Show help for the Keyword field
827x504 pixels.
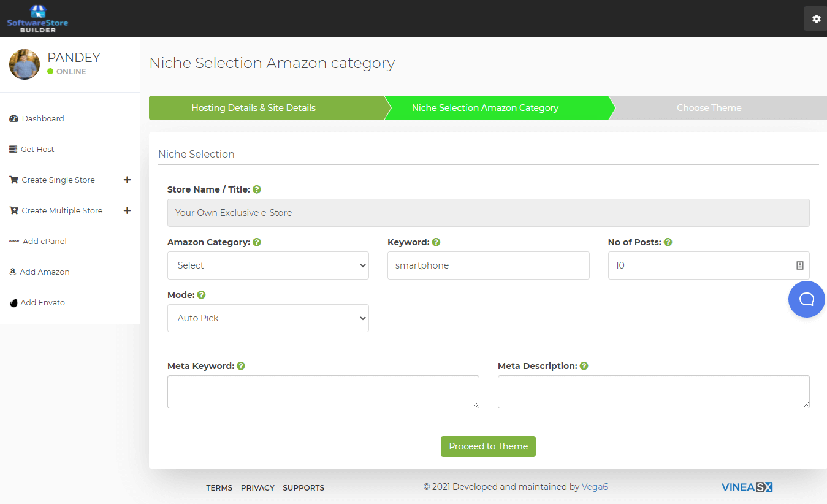coord(436,242)
